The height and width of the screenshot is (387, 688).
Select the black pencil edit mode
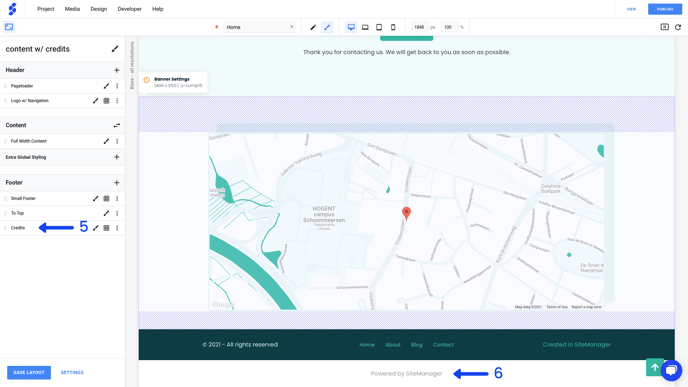(x=313, y=27)
